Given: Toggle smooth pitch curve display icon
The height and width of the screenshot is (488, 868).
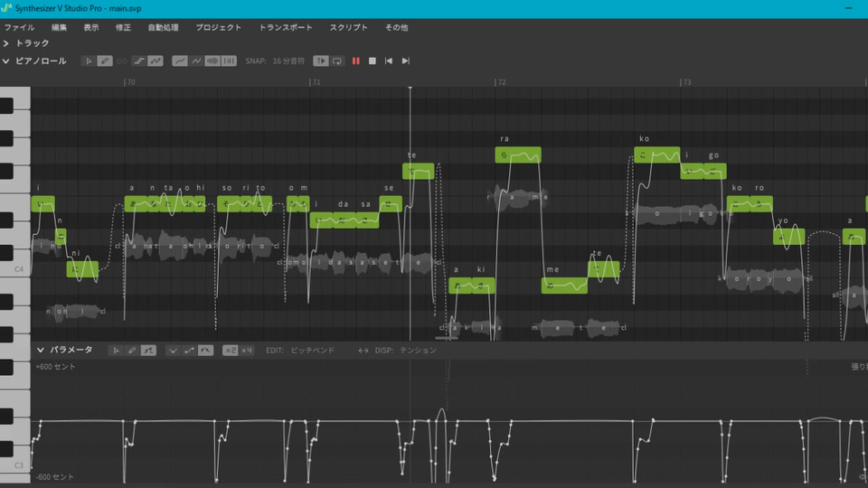Looking at the screenshot, I should coord(179,61).
